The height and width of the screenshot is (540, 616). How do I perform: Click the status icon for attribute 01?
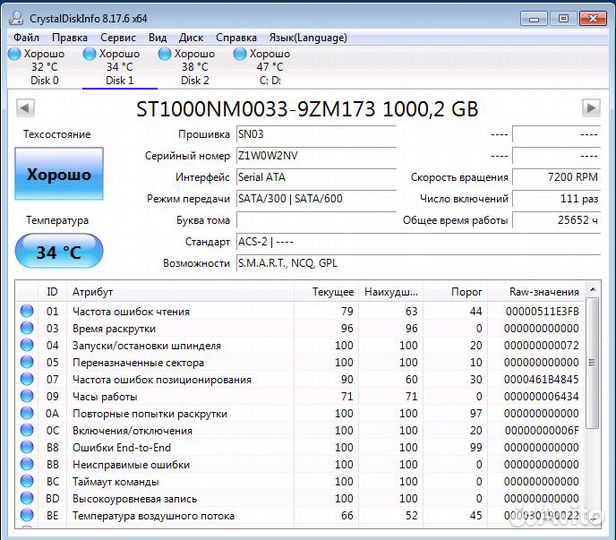point(27,311)
